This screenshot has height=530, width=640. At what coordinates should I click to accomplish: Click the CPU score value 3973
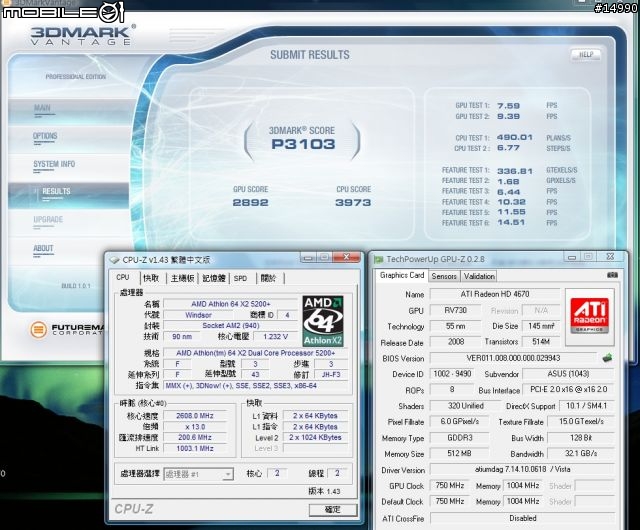pos(353,203)
